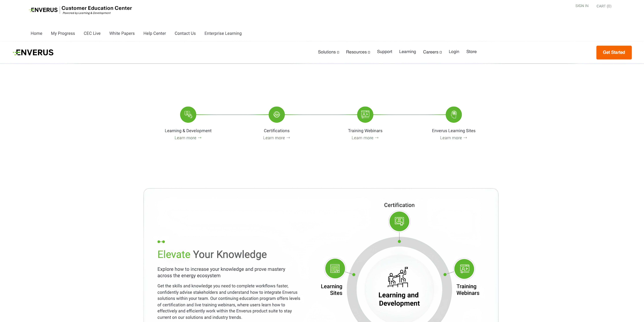
Task: Expand the Careers dropdown menu
Action: click(432, 52)
